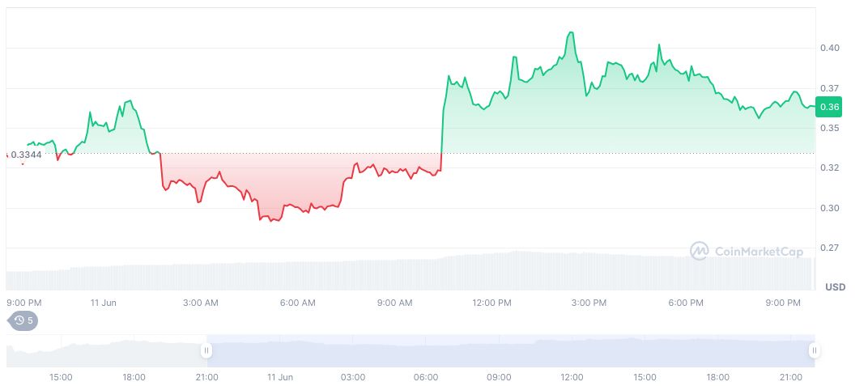The width and height of the screenshot is (868, 386).
Task: Click the lowest point of the red area
Action: click(x=273, y=220)
